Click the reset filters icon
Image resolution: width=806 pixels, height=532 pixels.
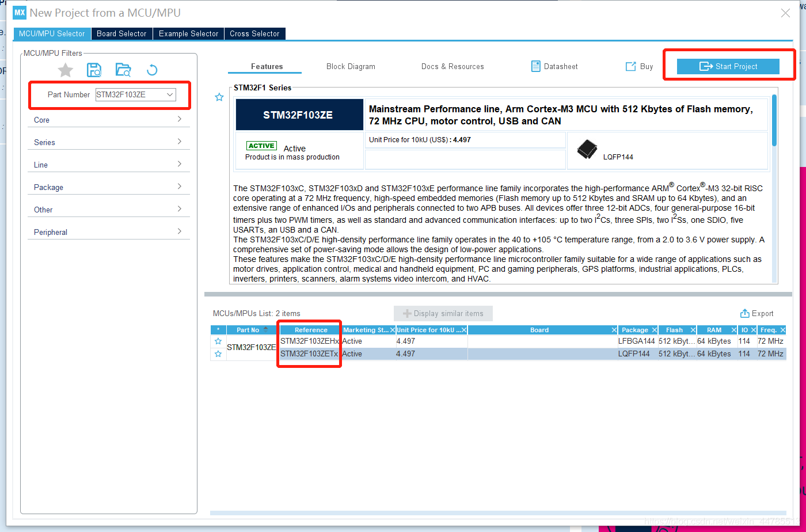click(152, 70)
